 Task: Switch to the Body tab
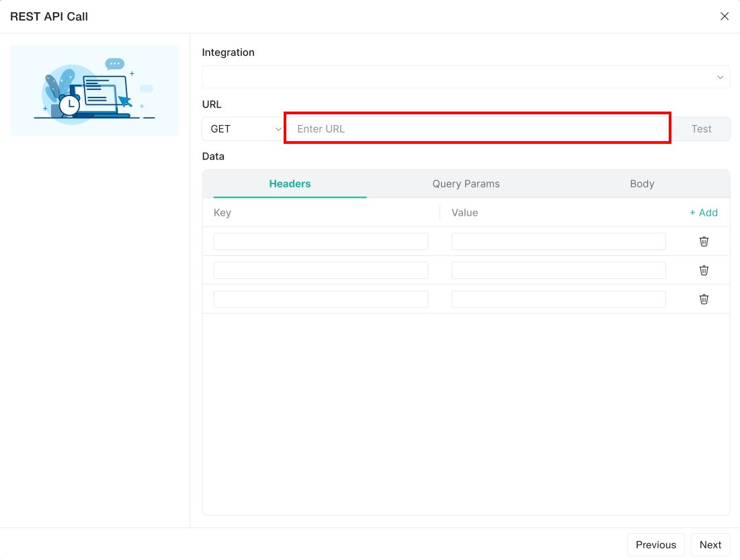(641, 184)
